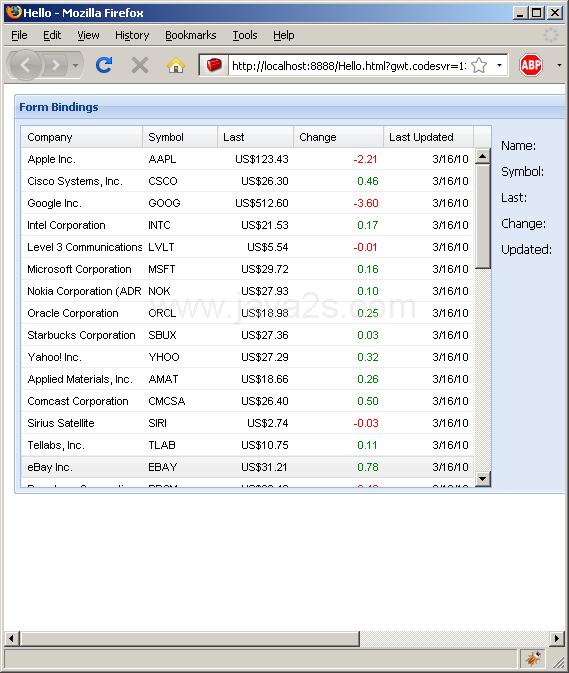Reload the page with the blue refresh icon
Screen dimensions: 569x673
pyautogui.click(x=104, y=65)
